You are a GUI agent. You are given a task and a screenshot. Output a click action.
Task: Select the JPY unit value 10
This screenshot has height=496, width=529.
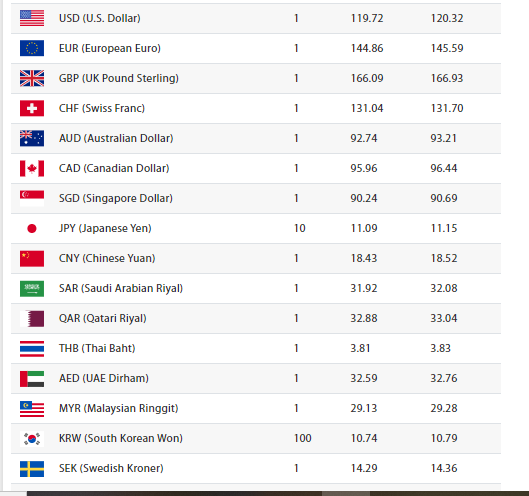[300, 228]
